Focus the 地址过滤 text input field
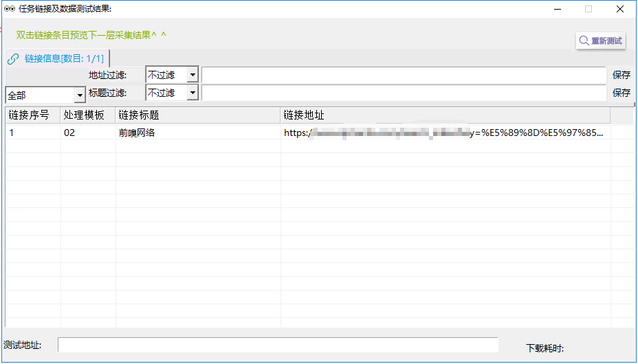 coord(403,75)
